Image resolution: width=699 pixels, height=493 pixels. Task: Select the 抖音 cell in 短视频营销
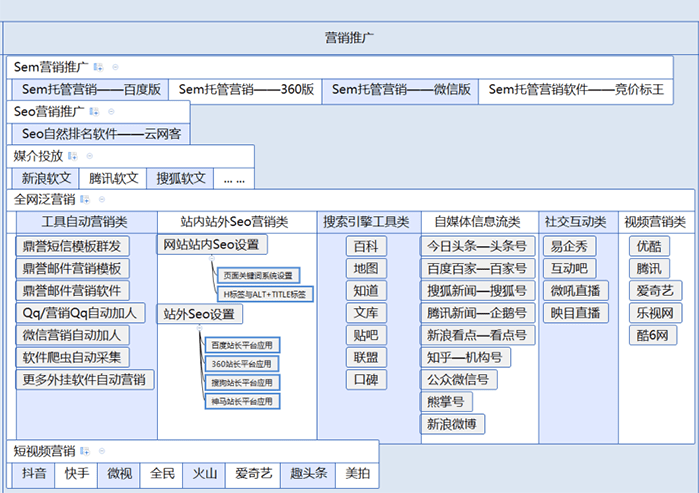(x=34, y=473)
